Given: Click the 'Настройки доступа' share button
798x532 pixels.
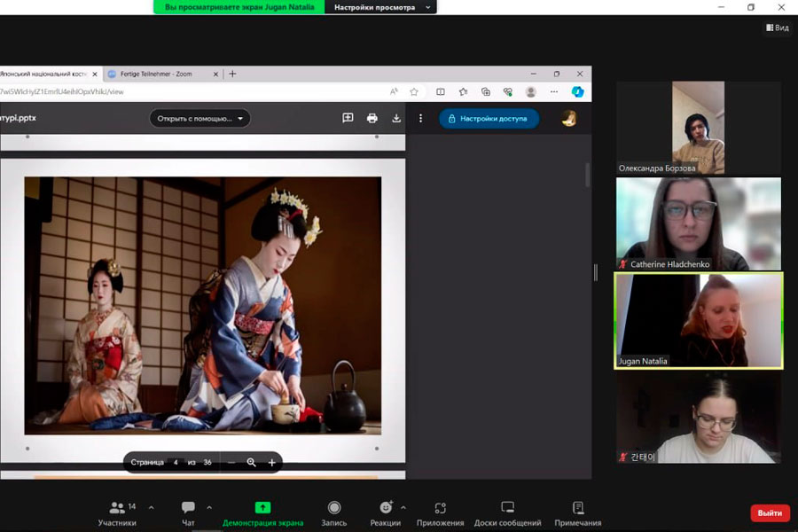Looking at the screenshot, I should pyautogui.click(x=489, y=119).
